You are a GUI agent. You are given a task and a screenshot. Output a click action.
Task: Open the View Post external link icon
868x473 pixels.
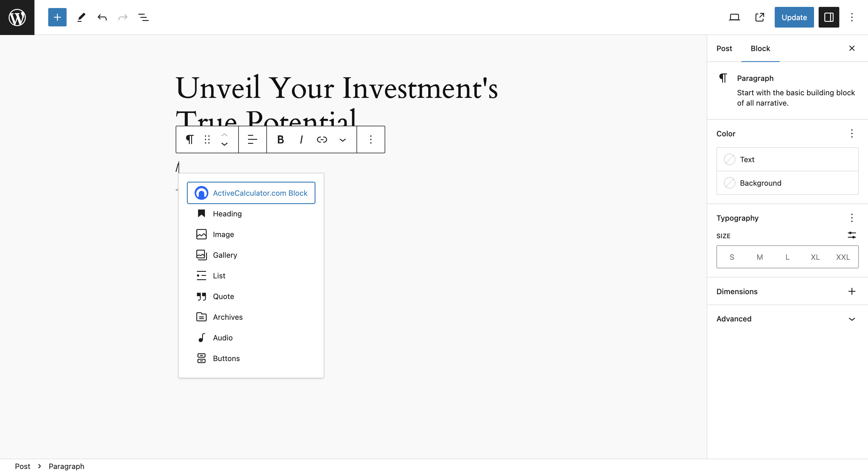coord(760,17)
